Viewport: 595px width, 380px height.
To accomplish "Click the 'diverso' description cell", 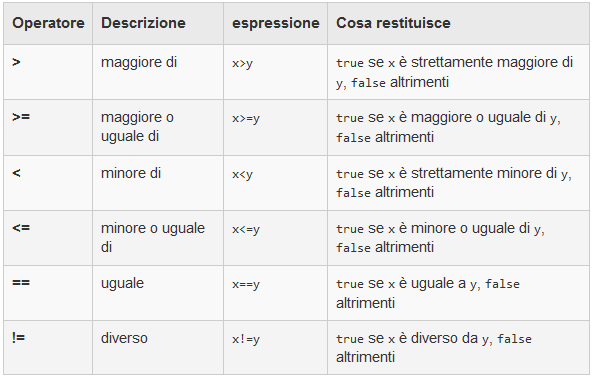I will pyautogui.click(x=158, y=348).
